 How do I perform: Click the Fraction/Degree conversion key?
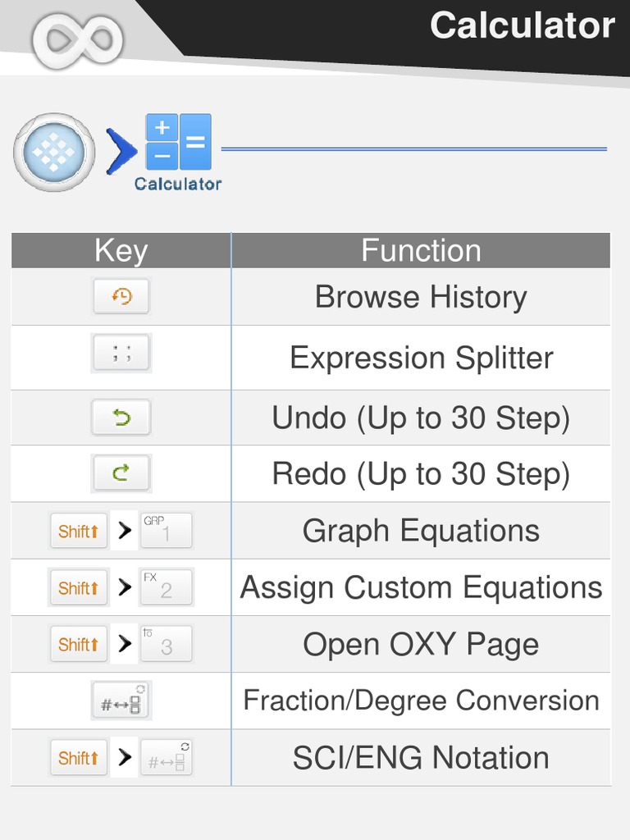click(x=121, y=701)
